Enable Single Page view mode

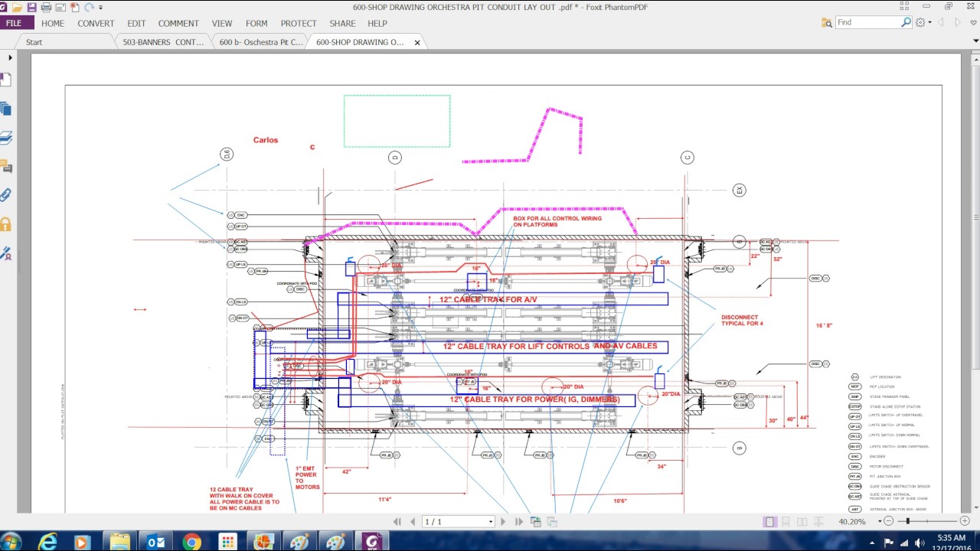click(x=770, y=521)
